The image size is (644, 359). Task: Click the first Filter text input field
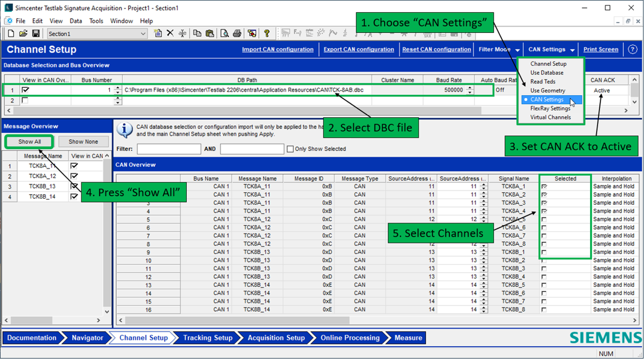click(169, 149)
